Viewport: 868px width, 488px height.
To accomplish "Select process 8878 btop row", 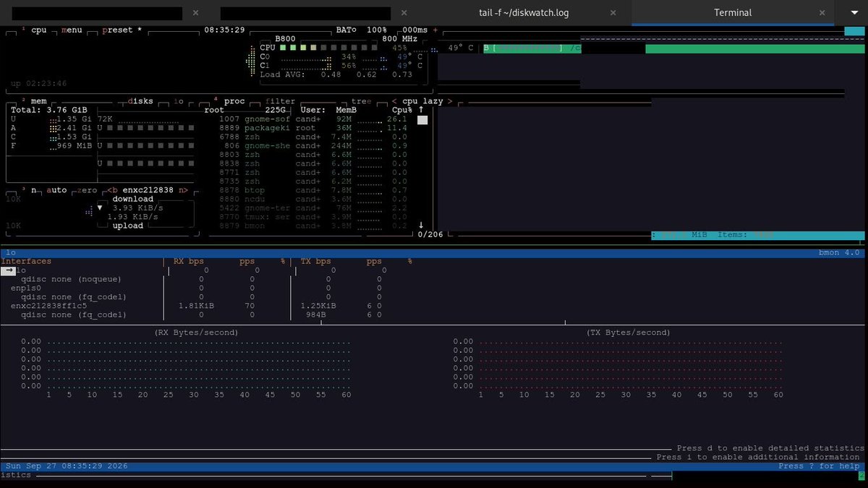I will pyautogui.click(x=313, y=190).
